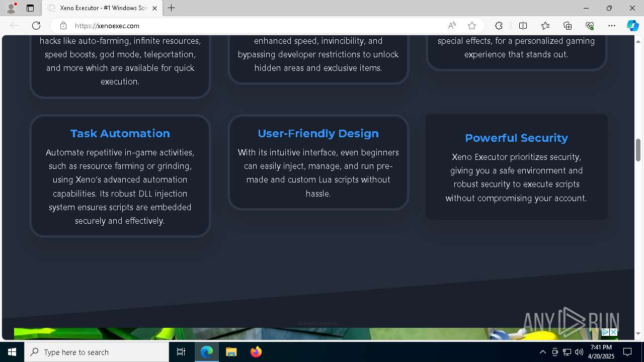Click the network status tray icon
This screenshot has height=362, width=644.
(x=567, y=352)
